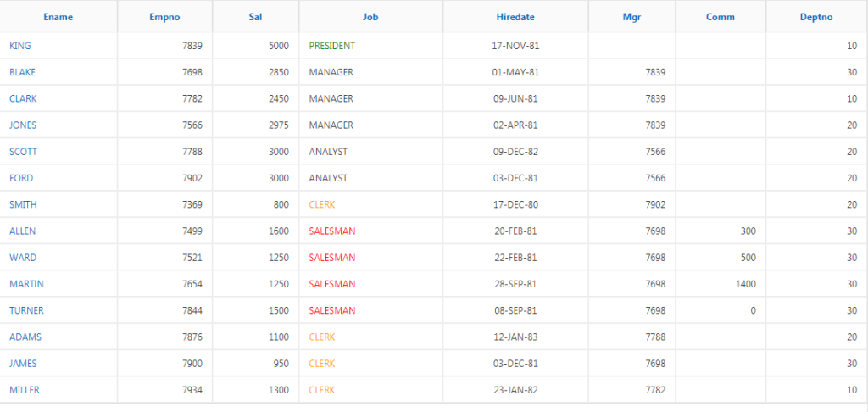This screenshot has height=412, width=868.
Task: Select the Job column header
Action: 370,17
